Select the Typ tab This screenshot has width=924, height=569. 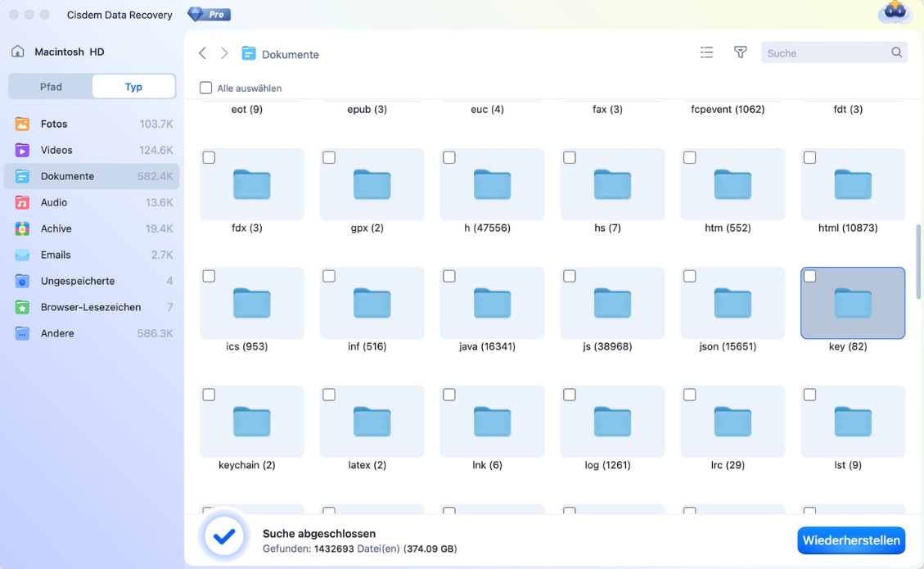133,86
